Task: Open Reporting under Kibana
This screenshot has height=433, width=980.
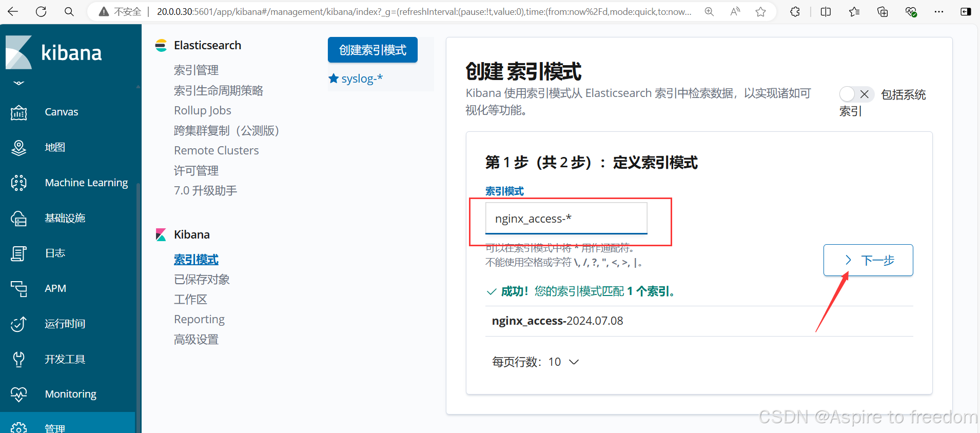Action: 199,319
